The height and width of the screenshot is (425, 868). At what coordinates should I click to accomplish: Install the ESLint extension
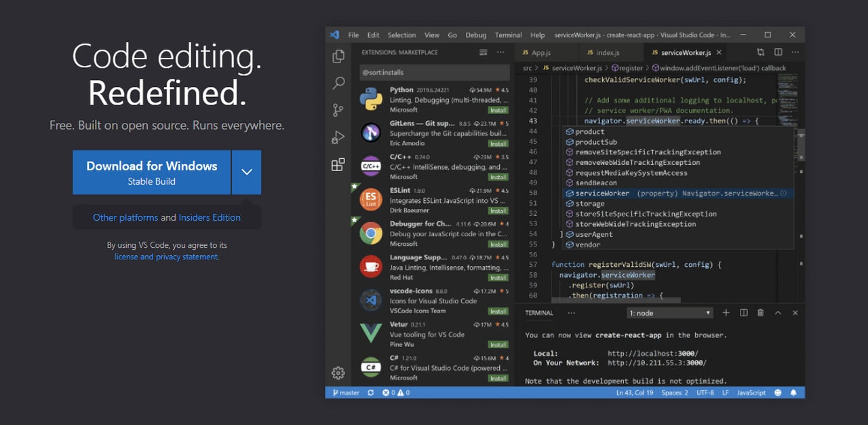click(498, 210)
